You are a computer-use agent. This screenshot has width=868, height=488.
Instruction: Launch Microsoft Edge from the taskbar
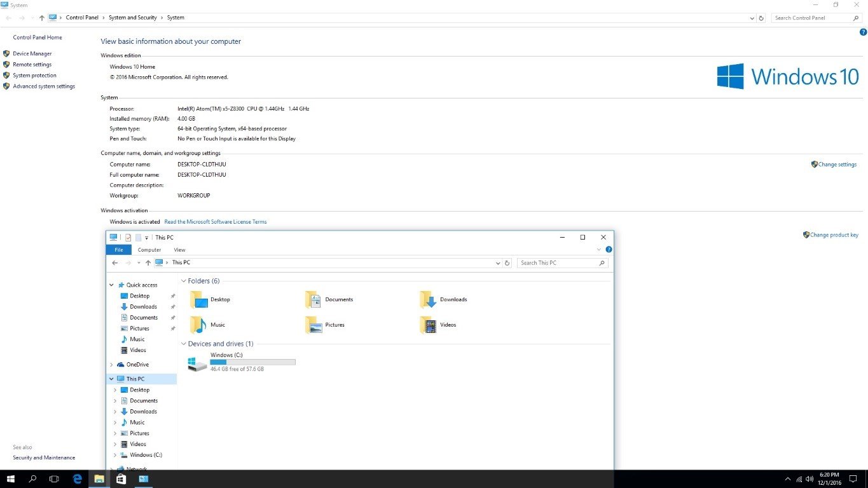click(x=78, y=478)
